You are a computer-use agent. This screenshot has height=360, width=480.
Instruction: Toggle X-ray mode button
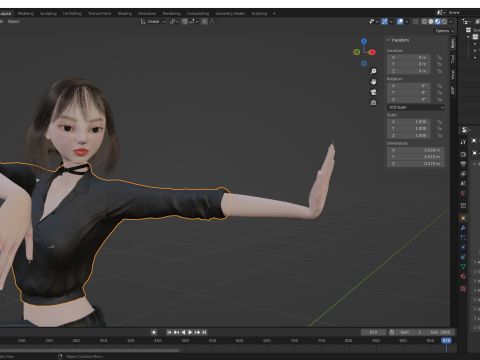(416, 22)
